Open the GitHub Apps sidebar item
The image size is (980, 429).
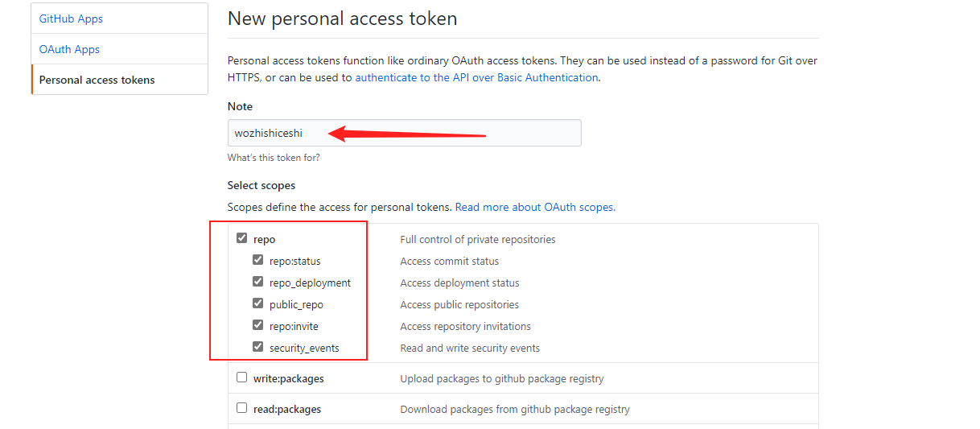pyautogui.click(x=71, y=19)
